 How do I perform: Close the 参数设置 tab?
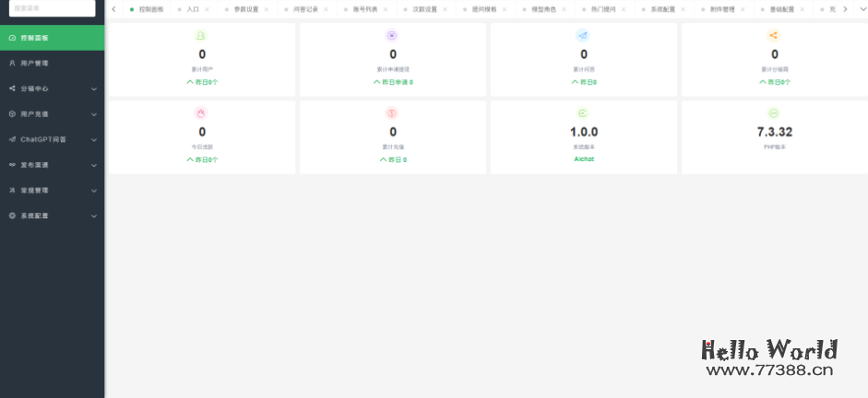pyautogui.click(x=267, y=9)
